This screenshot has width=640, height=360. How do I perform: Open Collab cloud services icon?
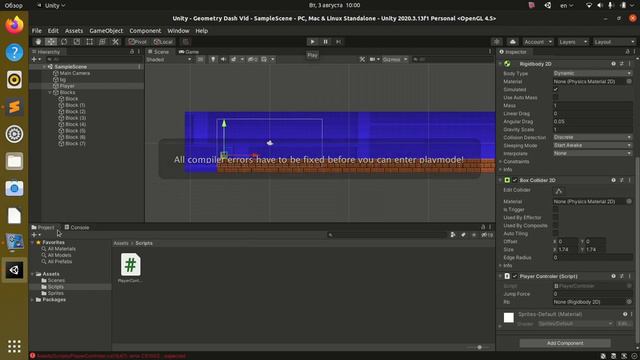click(513, 42)
